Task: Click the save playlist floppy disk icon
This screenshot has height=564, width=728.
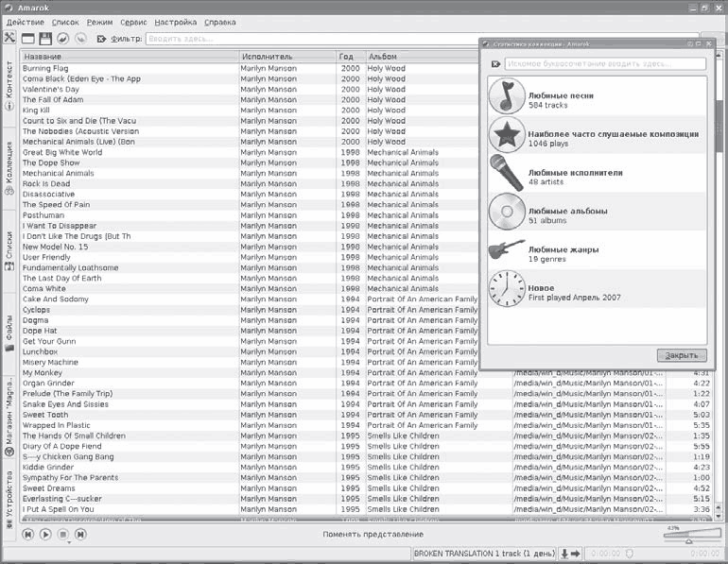Action: [x=45, y=39]
